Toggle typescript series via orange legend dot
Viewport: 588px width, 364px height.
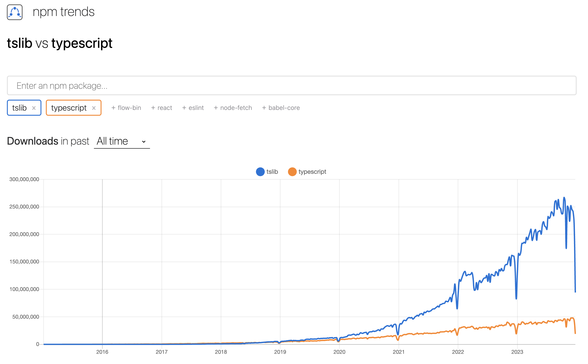pyautogui.click(x=292, y=172)
